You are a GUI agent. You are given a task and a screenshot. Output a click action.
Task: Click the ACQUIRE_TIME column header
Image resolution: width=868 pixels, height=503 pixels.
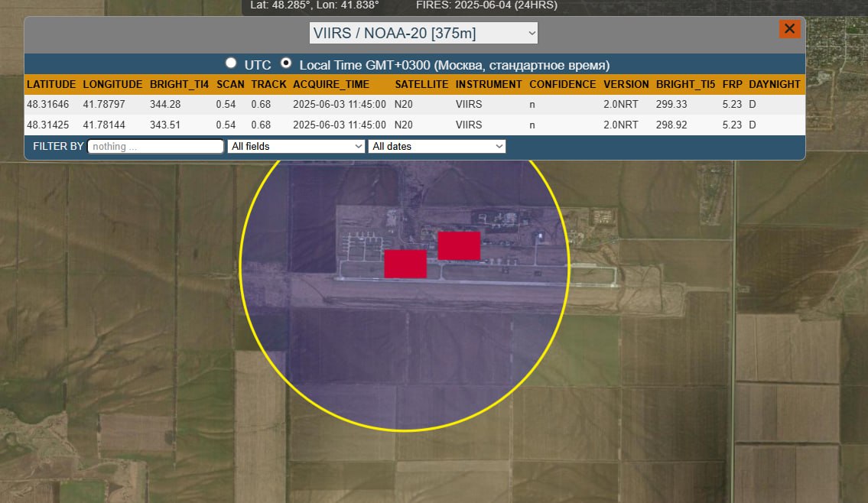[330, 84]
